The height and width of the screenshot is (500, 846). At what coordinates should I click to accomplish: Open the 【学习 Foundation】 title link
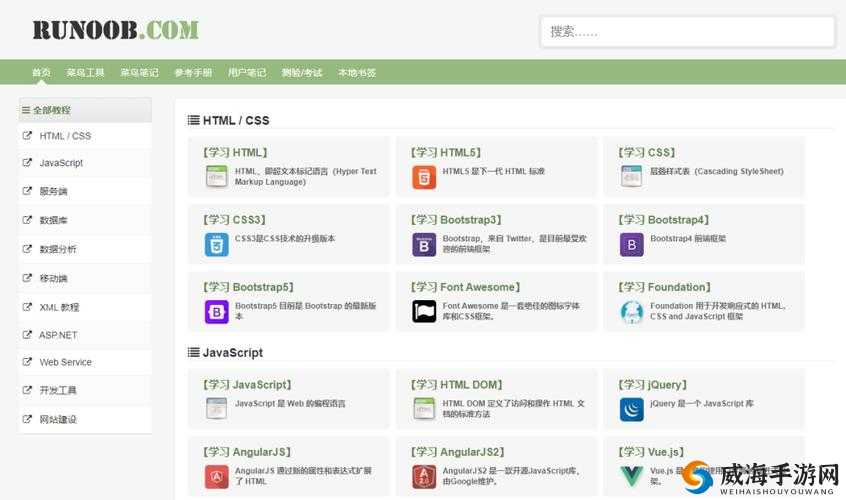coord(664,287)
